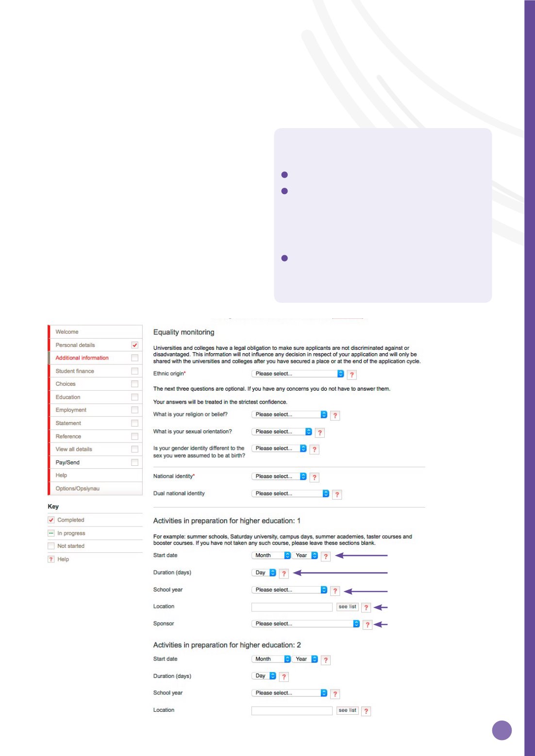Viewport: 535px width, 756px height.
Task: Open Activity 1 School year dropdown
Action: (x=289, y=590)
